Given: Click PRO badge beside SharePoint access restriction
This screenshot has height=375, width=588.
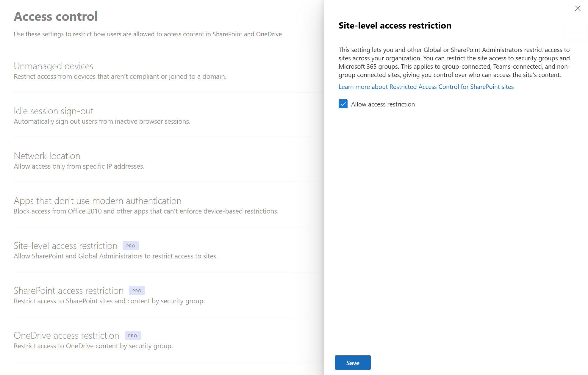Looking at the screenshot, I should click(x=137, y=291).
